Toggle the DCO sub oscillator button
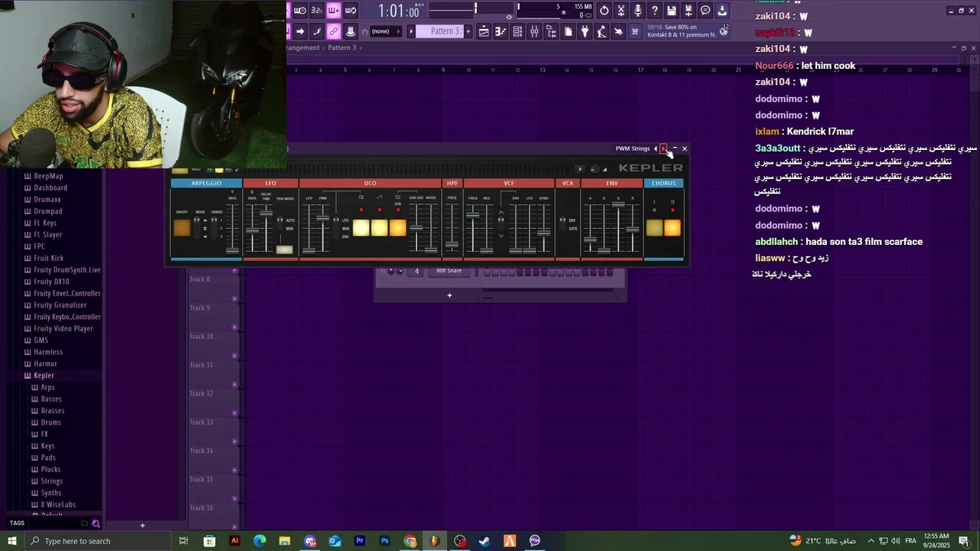This screenshot has height=551, width=980. (397, 227)
